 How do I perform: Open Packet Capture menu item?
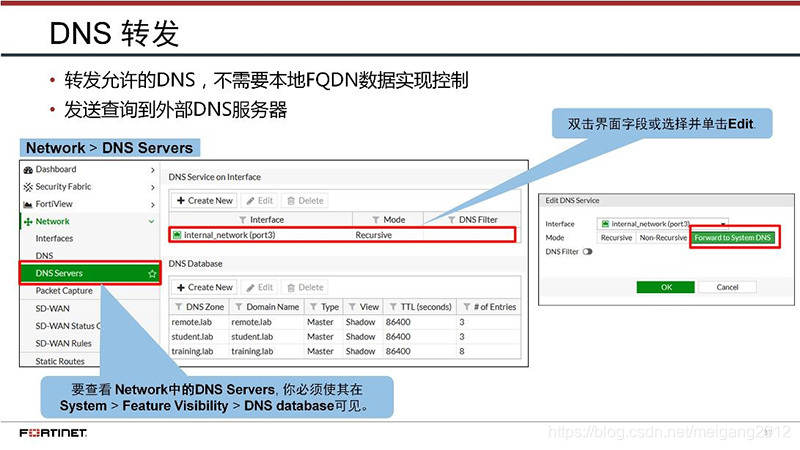[64, 291]
